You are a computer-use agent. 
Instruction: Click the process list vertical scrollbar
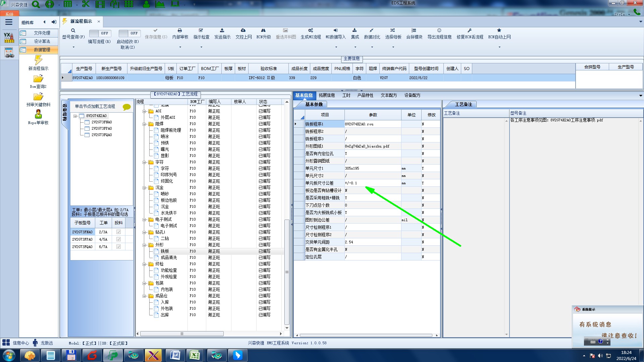pos(287,272)
